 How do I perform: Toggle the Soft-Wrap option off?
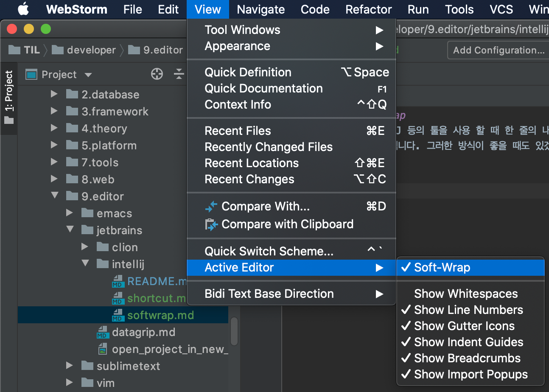[471, 268]
